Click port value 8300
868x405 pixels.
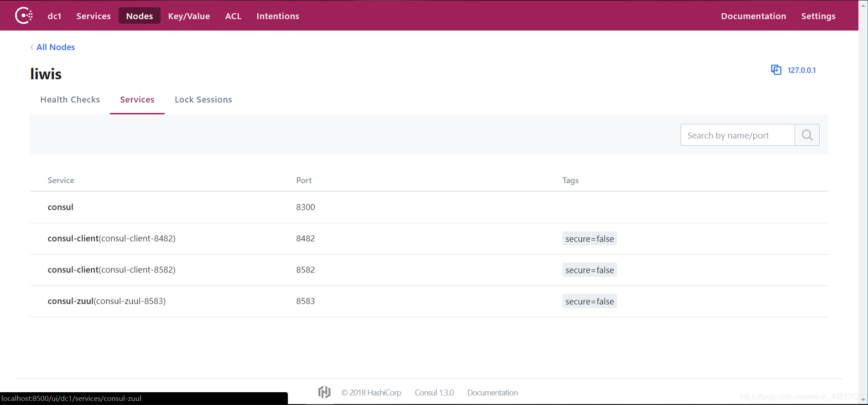pyautogui.click(x=305, y=207)
